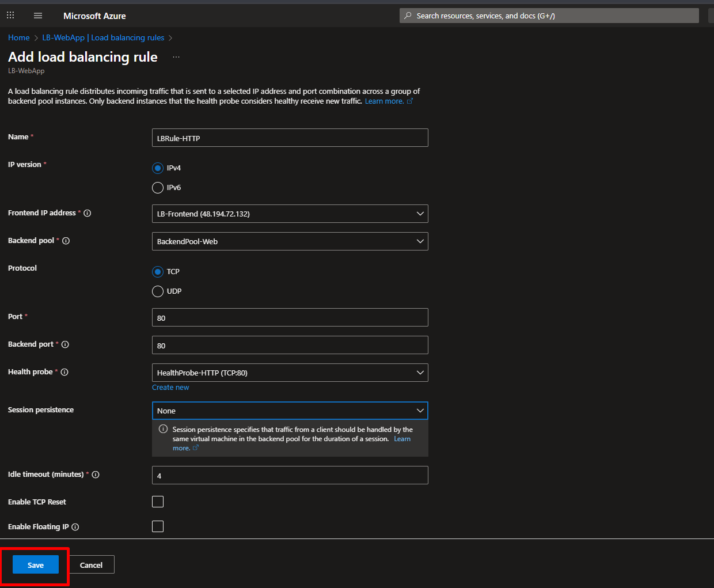
Task: Select the IPv6 radio button
Action: tap(158, 188)
